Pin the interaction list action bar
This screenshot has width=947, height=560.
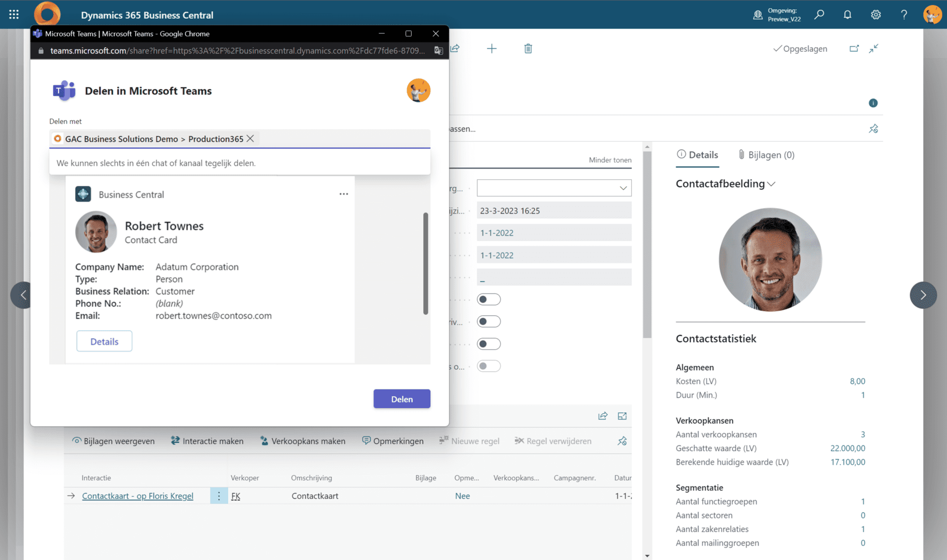point(622,441)
